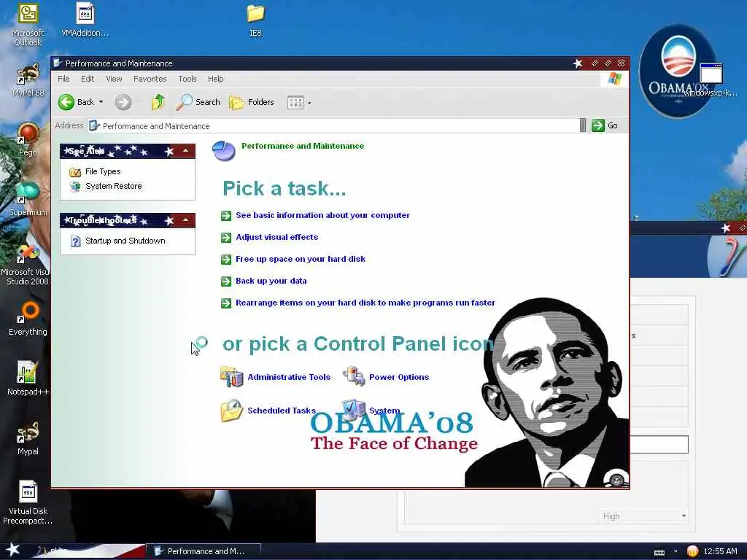This screenshot has height=560, width=747.
Task: Open the Favorites menu
Action: tap(150, 79)
